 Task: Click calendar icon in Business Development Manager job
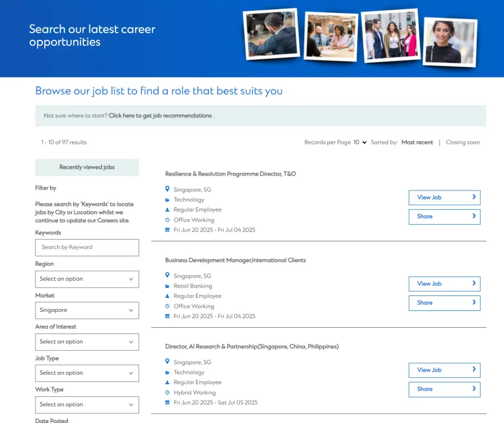coord(167,316)
